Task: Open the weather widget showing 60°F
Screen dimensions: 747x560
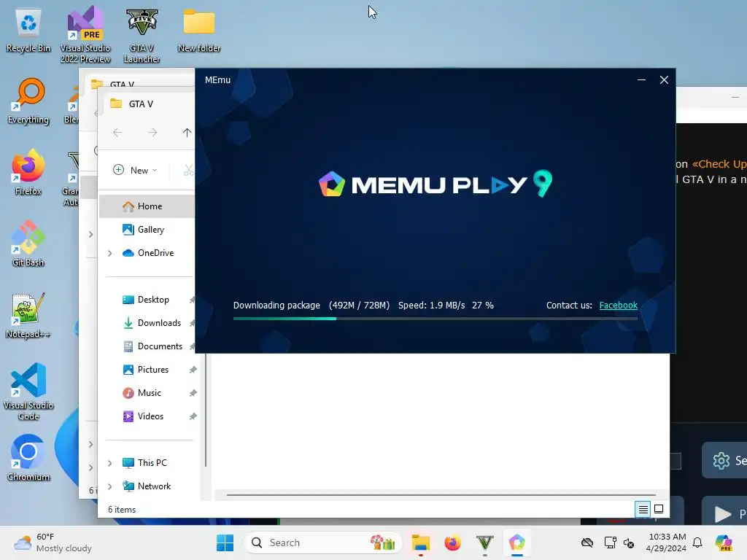Action: pos(53,542)
